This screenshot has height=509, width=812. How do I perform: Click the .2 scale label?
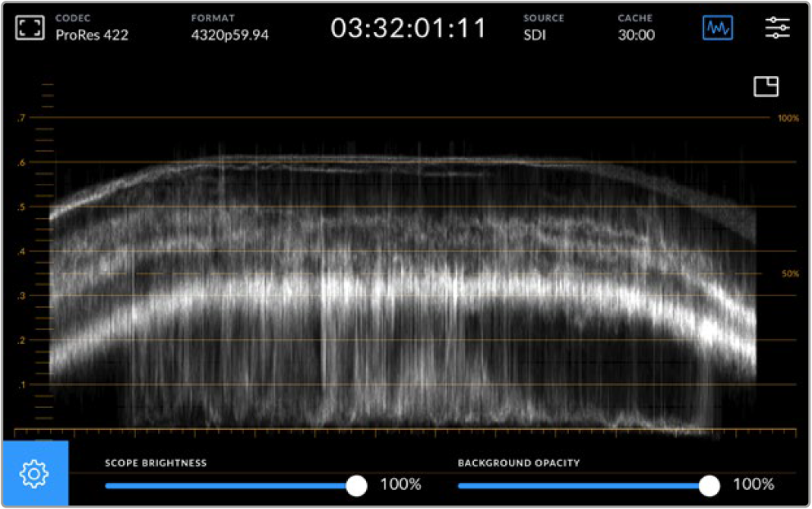coord(21,340)
